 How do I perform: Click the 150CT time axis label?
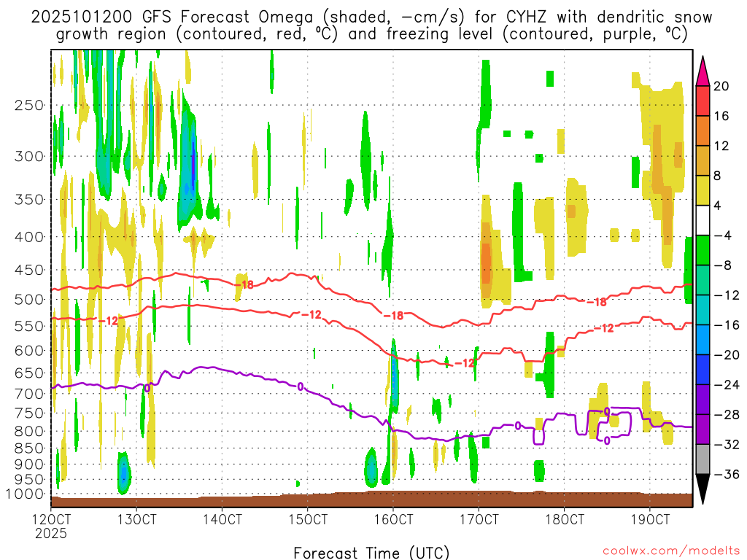(308, 519)
